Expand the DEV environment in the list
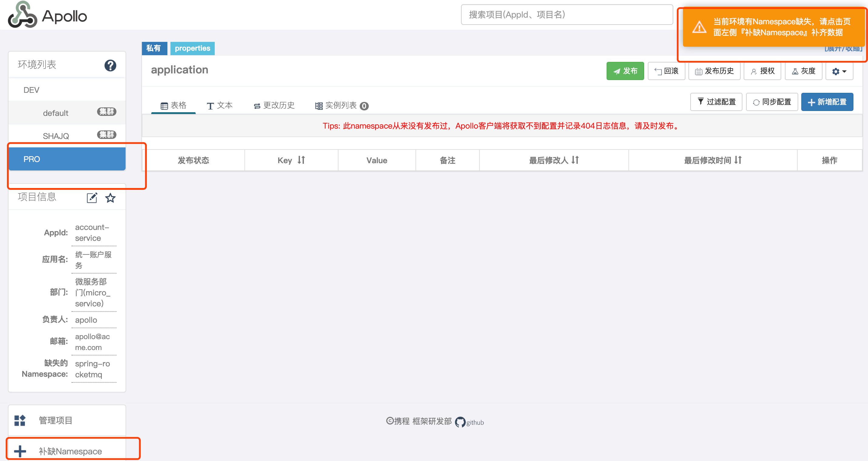The width and height of the screenshot is (868, 461). tap(31, 90)
